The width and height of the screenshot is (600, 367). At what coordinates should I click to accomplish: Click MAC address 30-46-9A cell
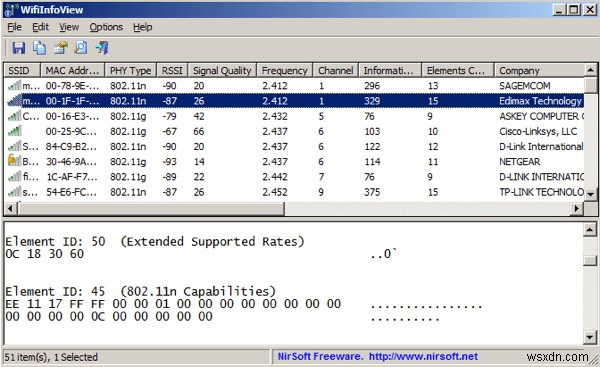(71, 161)
